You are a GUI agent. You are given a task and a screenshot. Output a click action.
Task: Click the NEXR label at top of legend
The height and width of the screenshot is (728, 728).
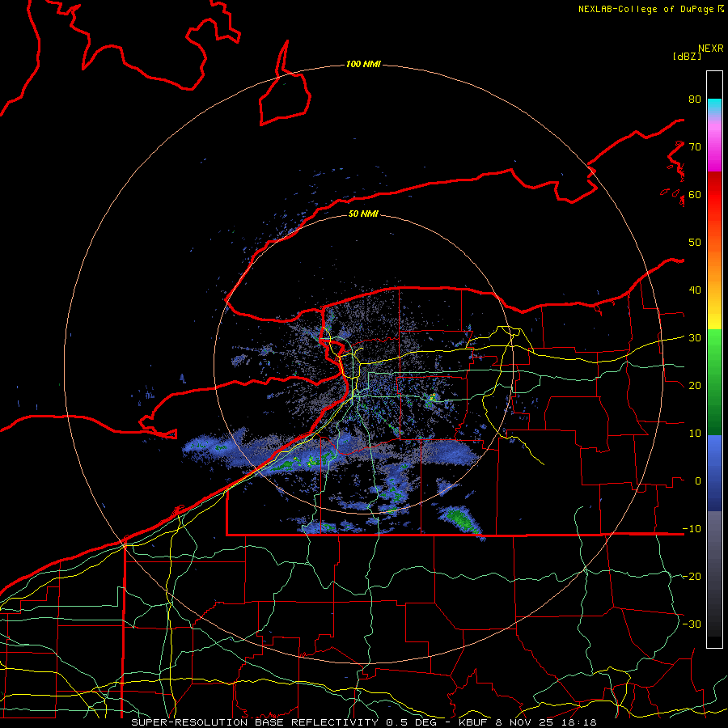710,48
